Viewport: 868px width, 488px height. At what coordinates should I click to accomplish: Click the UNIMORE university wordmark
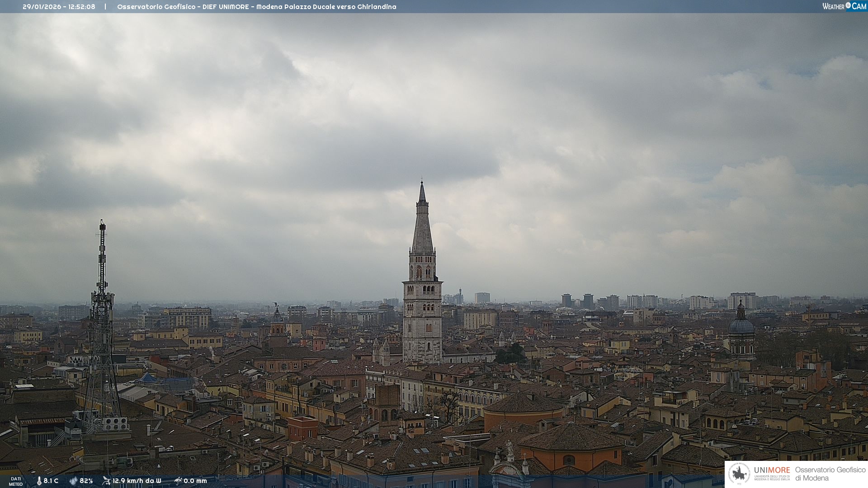click(772, 471)
